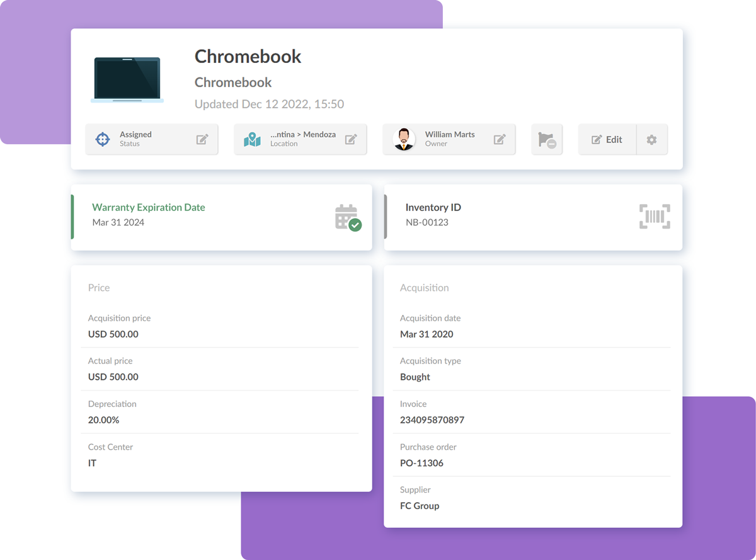Click the edit pencil for Mendoza location
The height and width of the screenshot is (560, 756).
pyautogui.click(x=352, y=139)
